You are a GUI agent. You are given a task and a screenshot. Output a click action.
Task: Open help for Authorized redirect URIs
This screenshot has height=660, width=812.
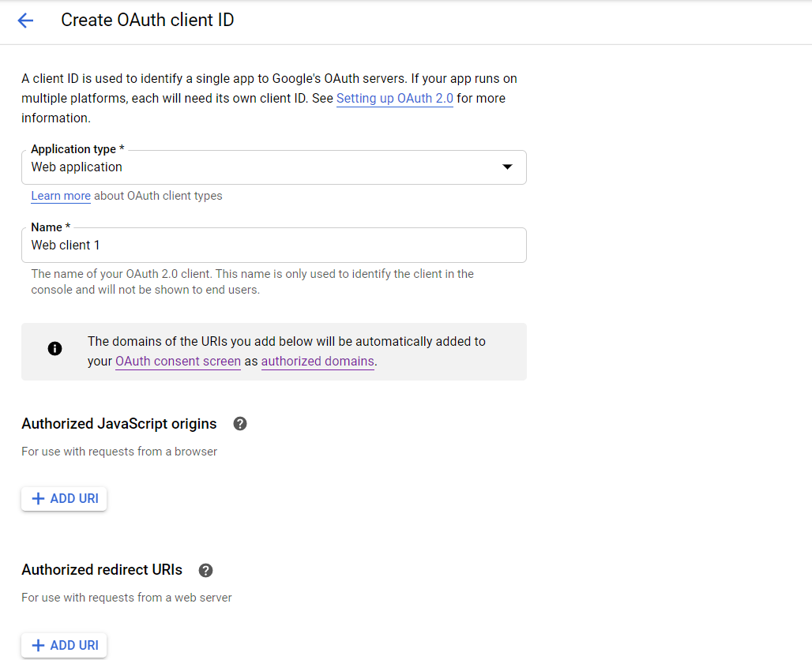click(205, 571)
